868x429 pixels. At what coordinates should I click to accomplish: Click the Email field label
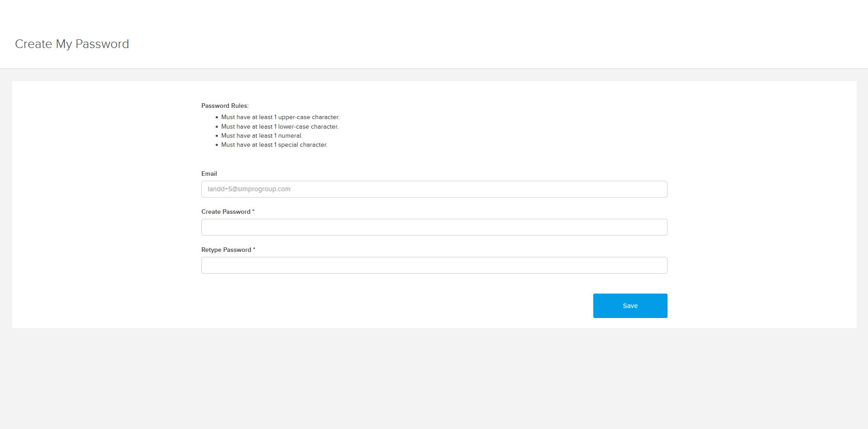point(209,174)
